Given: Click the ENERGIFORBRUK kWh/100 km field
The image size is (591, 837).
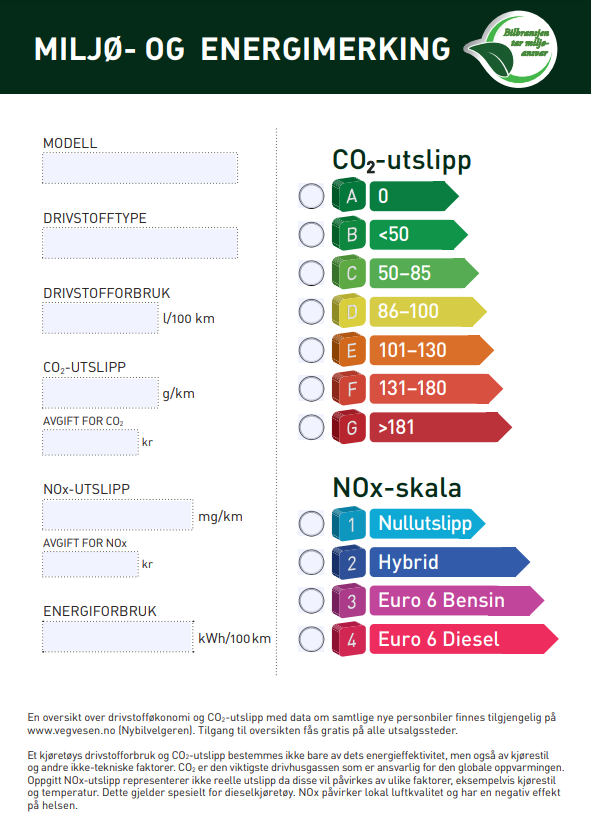Looking at the screenshot, I should pyautogui.click(x=118, y=637).
